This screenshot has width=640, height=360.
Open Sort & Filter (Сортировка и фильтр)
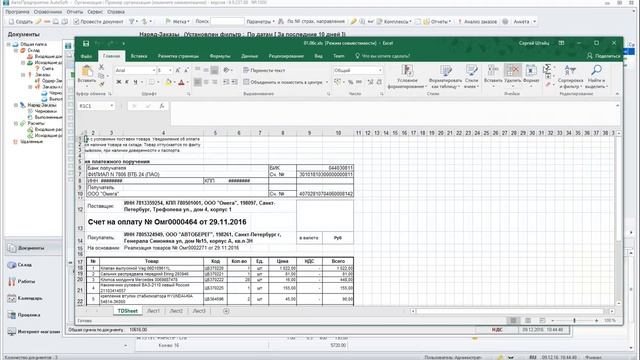click(x=570, y=77)
